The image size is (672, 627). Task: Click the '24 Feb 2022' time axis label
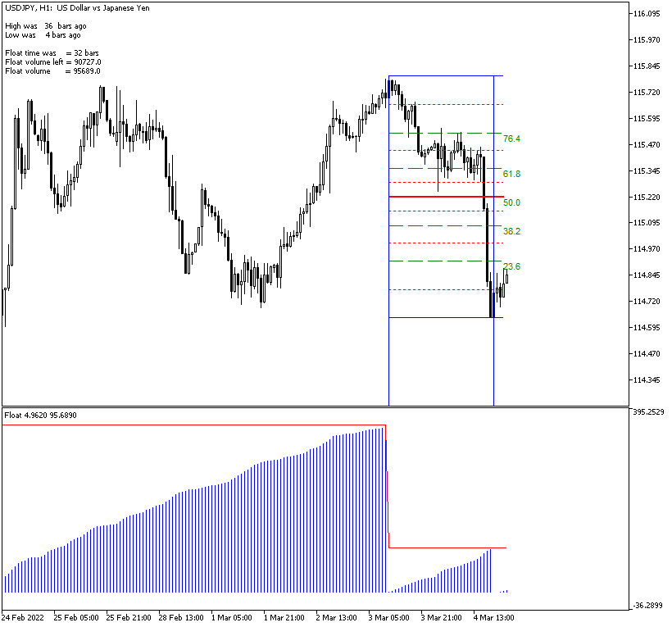pos(22,618)
